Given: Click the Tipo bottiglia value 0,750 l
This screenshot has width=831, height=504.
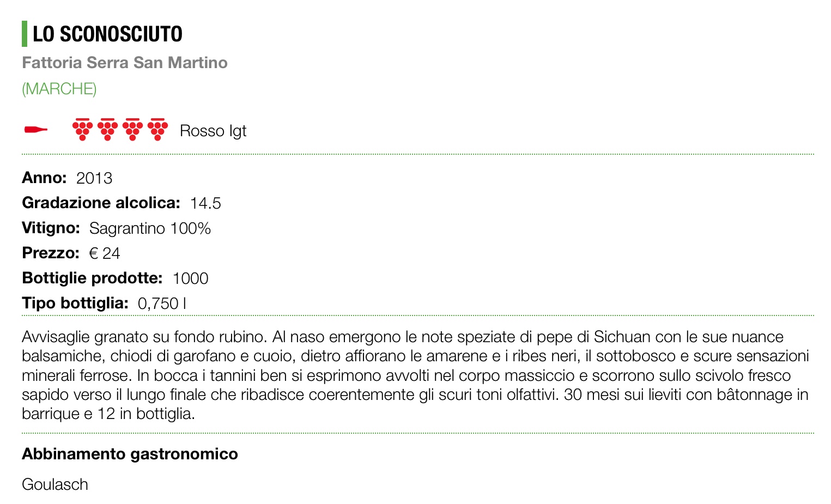Looking at the screenshot, I should (x=162, y=303).
